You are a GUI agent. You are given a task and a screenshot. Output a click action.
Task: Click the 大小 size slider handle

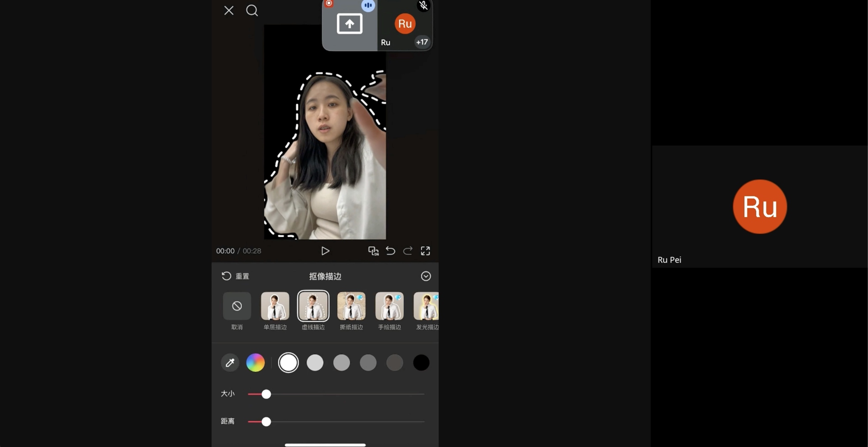266,394
